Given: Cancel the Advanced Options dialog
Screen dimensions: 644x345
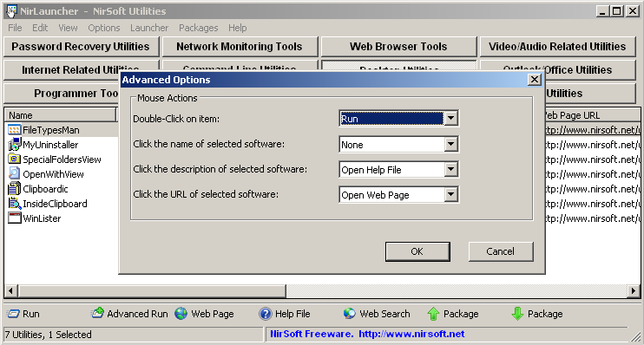Looking at the screenshot, I should tap(501, 251).
